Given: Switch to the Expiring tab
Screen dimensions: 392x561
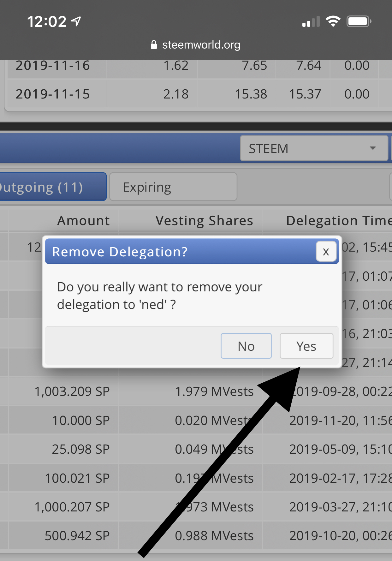Looking at the screenshot, I should (x=173, y=187).
